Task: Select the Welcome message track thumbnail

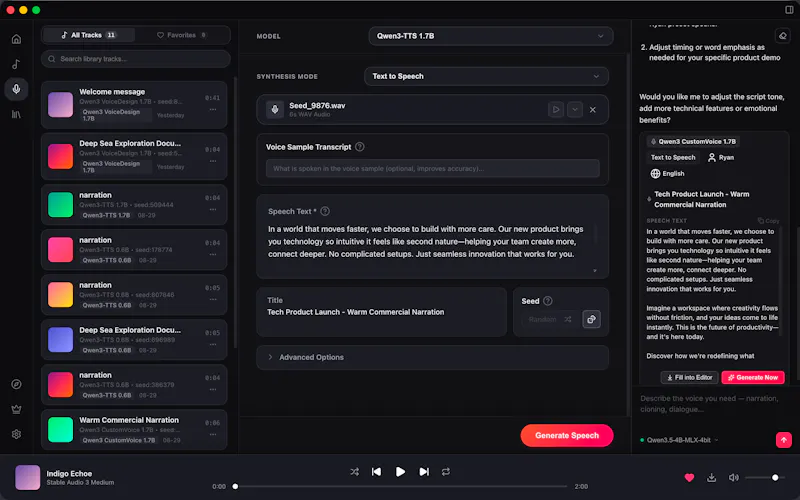Action: [x=60, y=105]
